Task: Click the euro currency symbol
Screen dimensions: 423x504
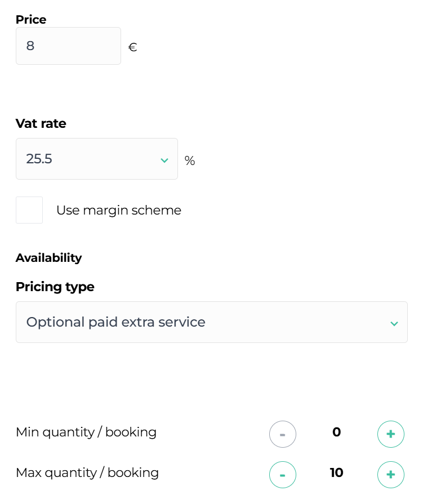Action: pos(133,47)
